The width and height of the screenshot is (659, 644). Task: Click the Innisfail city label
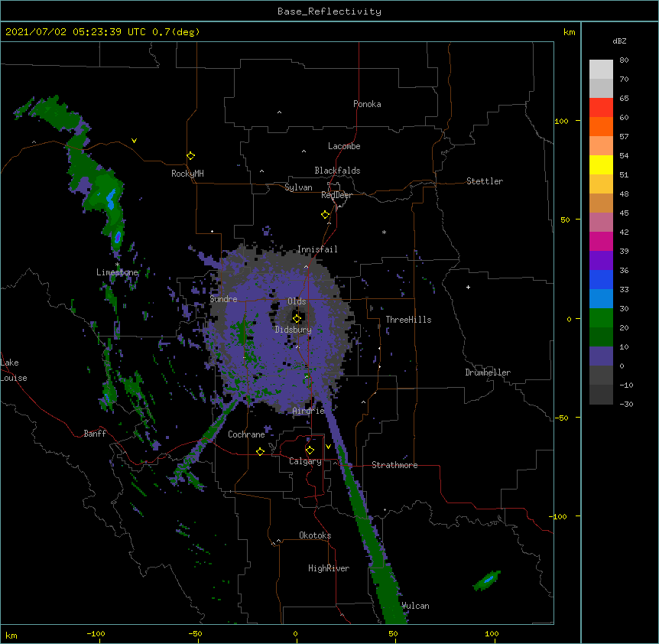[x=317, y=249]
